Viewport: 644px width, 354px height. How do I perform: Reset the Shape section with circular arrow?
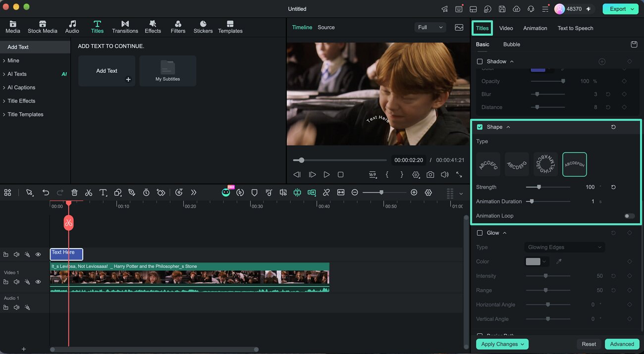point(613,127)
